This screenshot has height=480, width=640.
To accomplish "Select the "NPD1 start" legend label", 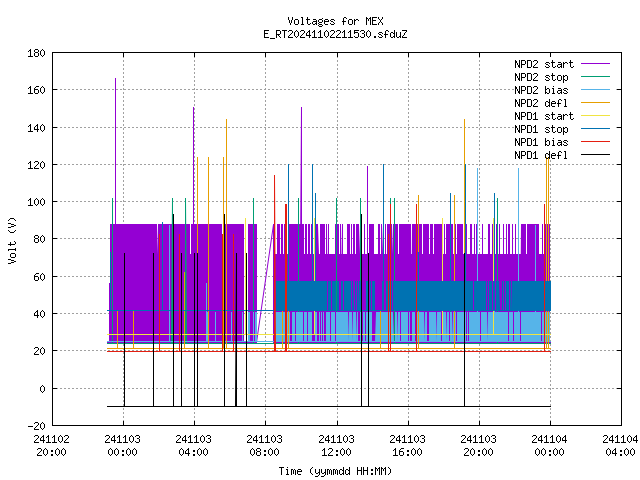I will pyautogui.click(x=544, y=116).
